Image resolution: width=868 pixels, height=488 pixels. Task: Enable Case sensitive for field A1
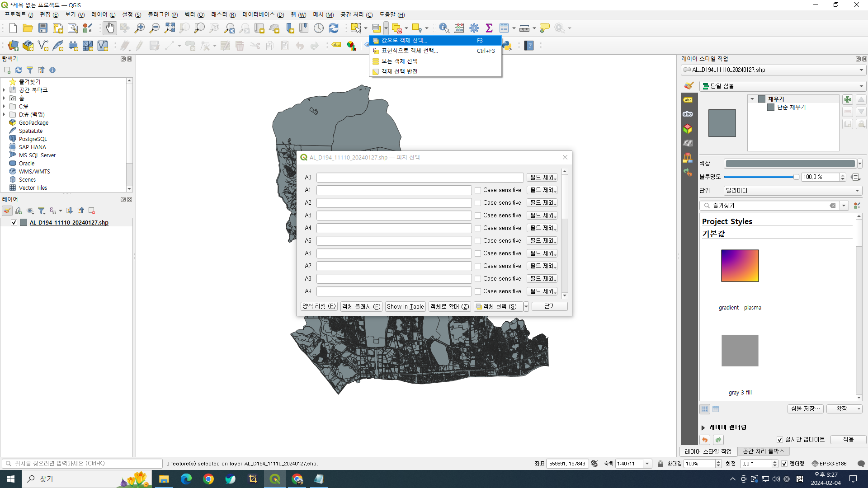click(x=478, y=190)
